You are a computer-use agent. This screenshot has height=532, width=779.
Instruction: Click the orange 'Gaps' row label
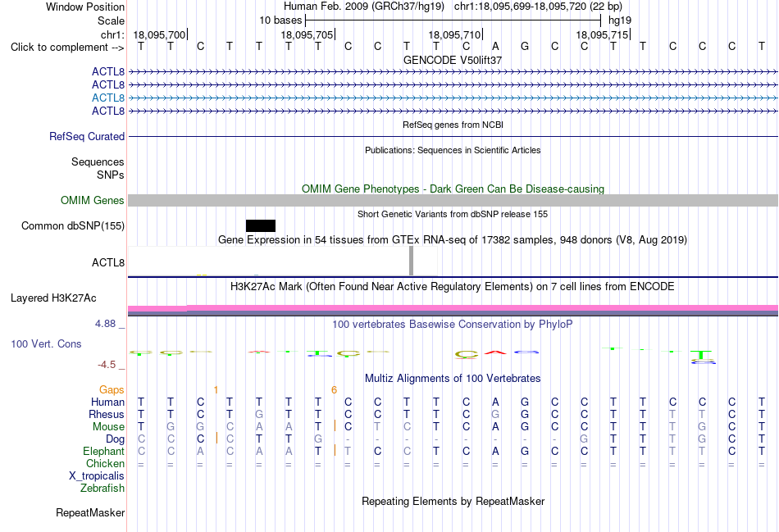click(x=112, y=390)
